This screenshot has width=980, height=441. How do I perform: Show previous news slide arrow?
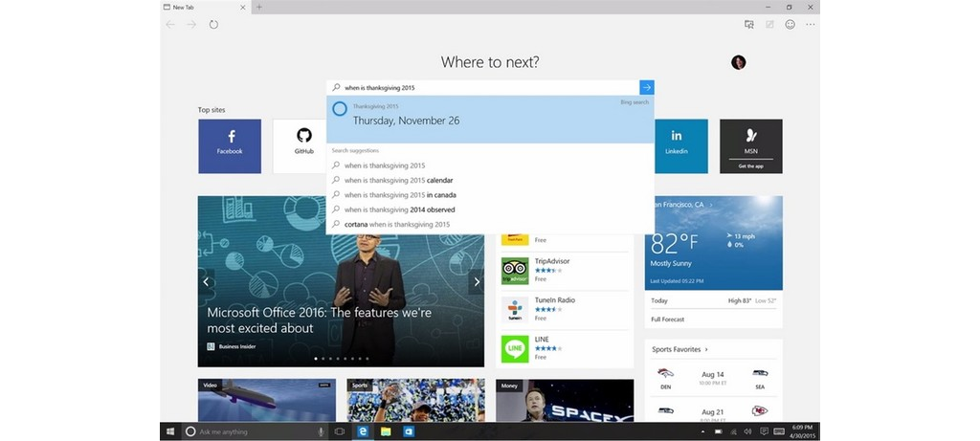pyautogui.click(x=206, y=281)
